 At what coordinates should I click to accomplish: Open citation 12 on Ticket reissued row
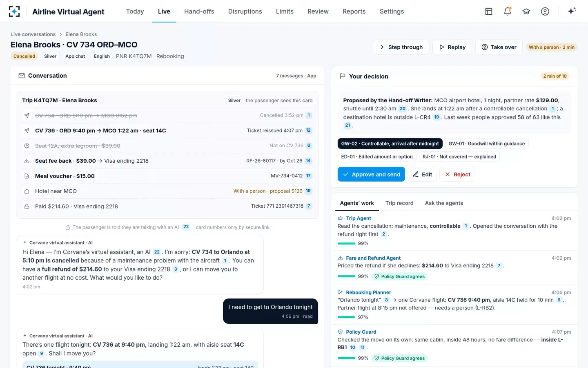point(308,130)
